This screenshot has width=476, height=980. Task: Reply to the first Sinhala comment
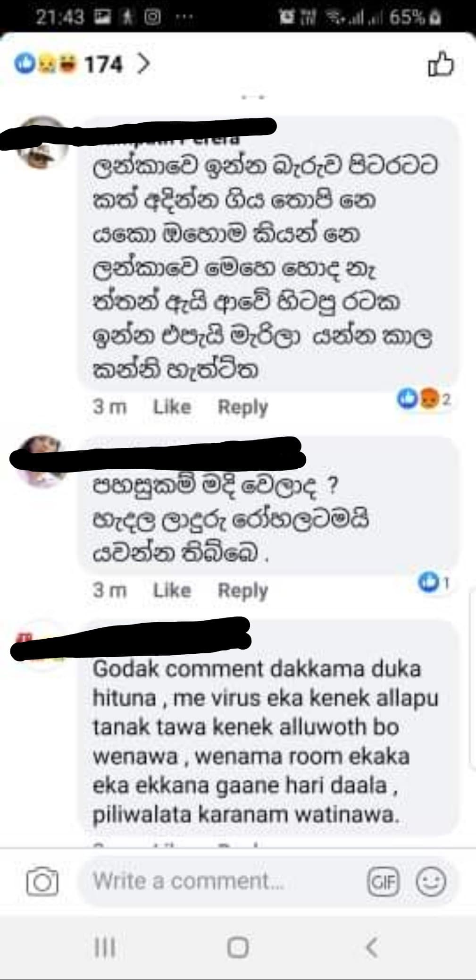[x=242, y=407]
